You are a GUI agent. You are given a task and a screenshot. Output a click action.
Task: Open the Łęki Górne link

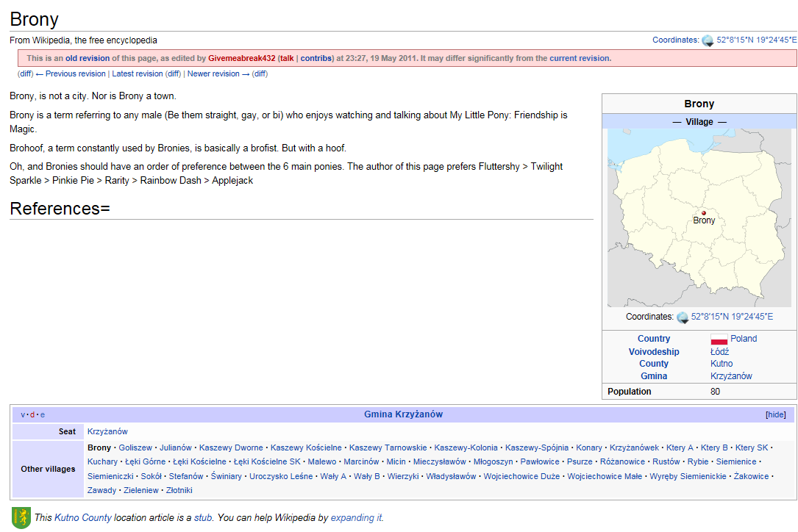145,461
